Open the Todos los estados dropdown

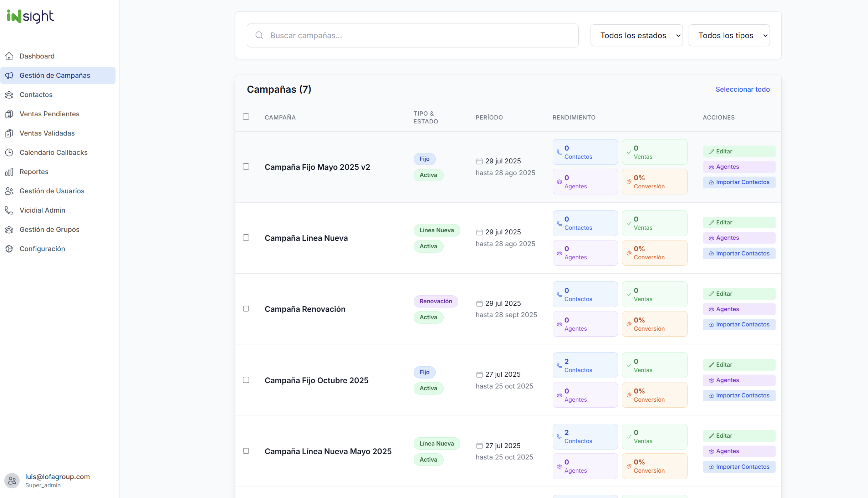(637, 35)
